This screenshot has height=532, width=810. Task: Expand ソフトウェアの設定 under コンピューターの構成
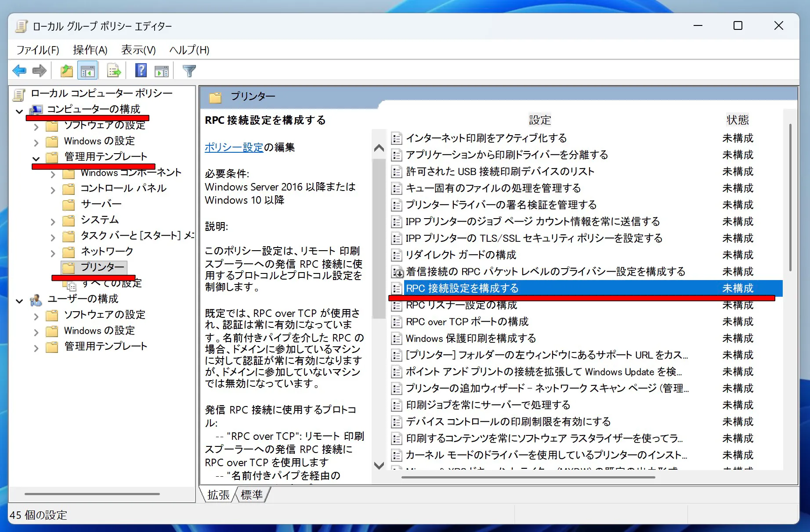coord(36,127)
